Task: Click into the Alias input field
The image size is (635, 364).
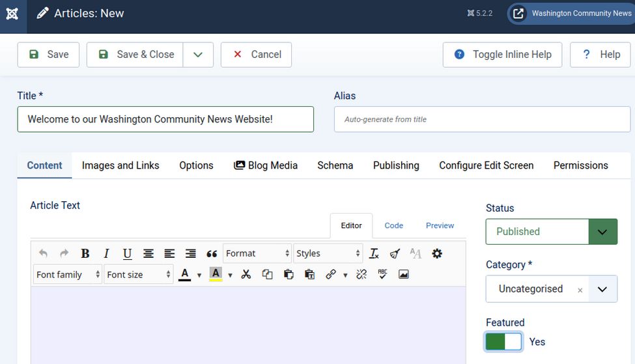Action: pyautogui.click(x=482, y=119)
